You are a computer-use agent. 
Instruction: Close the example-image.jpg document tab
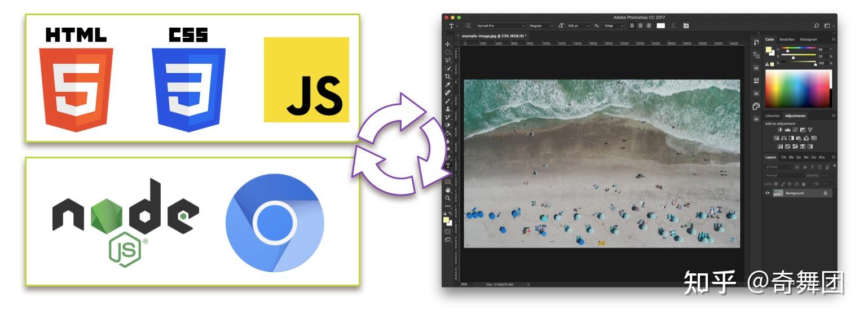457,36
